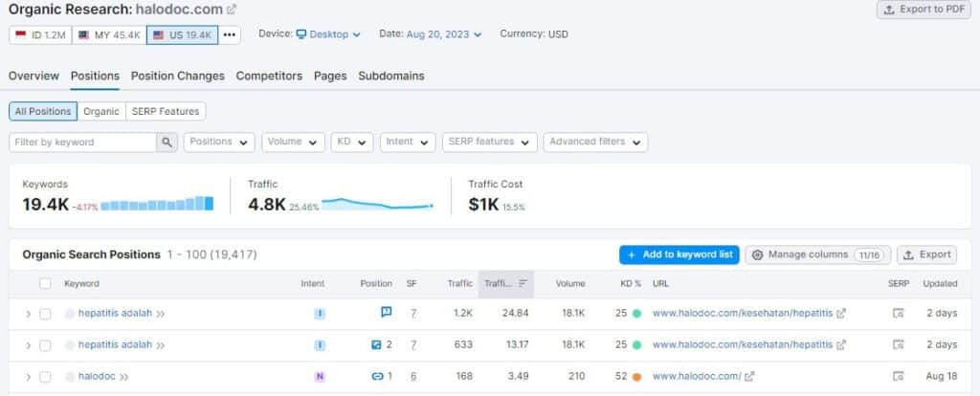Switch database to MY 45.4K
Screen dimensions: 980x396
coord(109,35)
